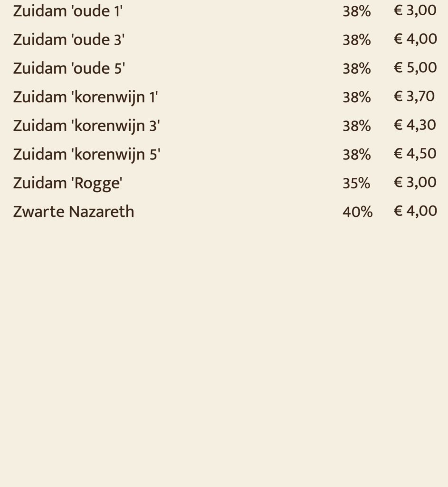
Task: Click the € 3,00 price of 'oude 1'
Action: pos(415,10)
